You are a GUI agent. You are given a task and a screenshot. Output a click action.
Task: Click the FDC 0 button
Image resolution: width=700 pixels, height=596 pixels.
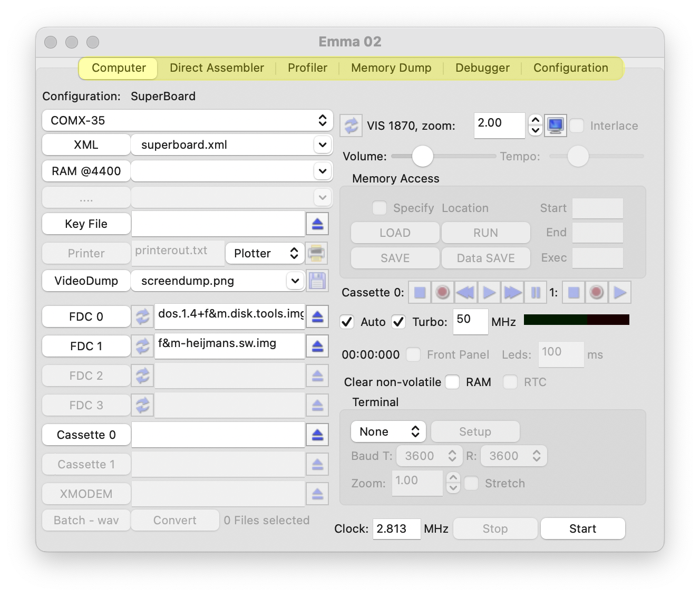pos(86,316)
